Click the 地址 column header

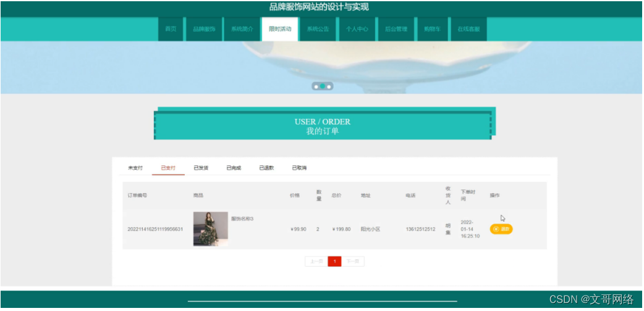(366, 195)
